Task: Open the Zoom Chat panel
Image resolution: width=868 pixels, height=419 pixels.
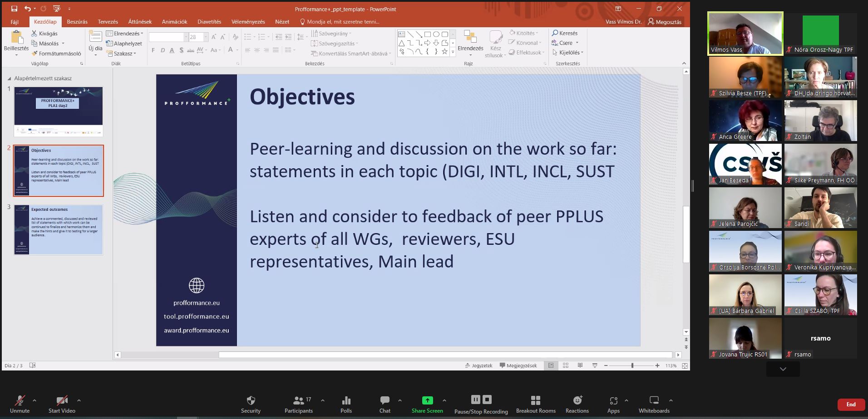Action: 385,404
